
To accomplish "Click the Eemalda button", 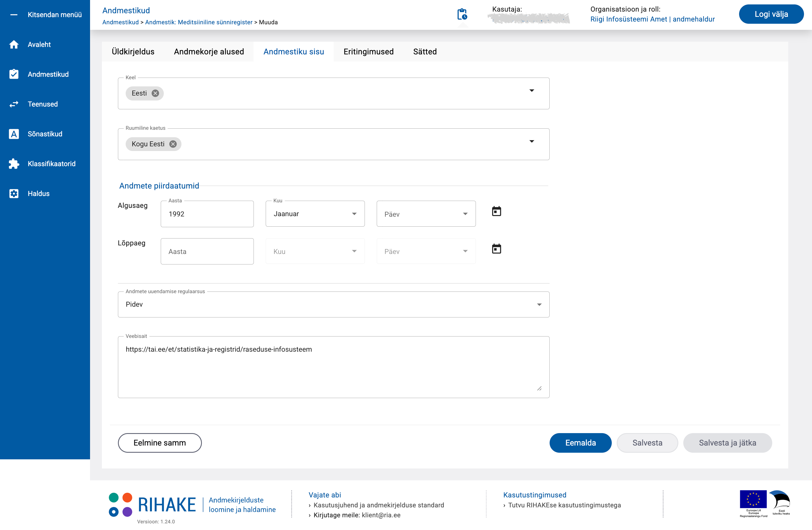I will pyautogui.click(x=580, y=443).
